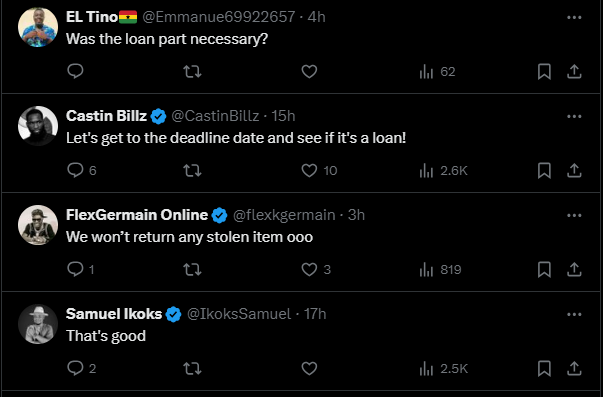Reply to FlexGermain Online's tweet
Image resolution: width=603 pixels, height=397 pixels.
(81, 269)
